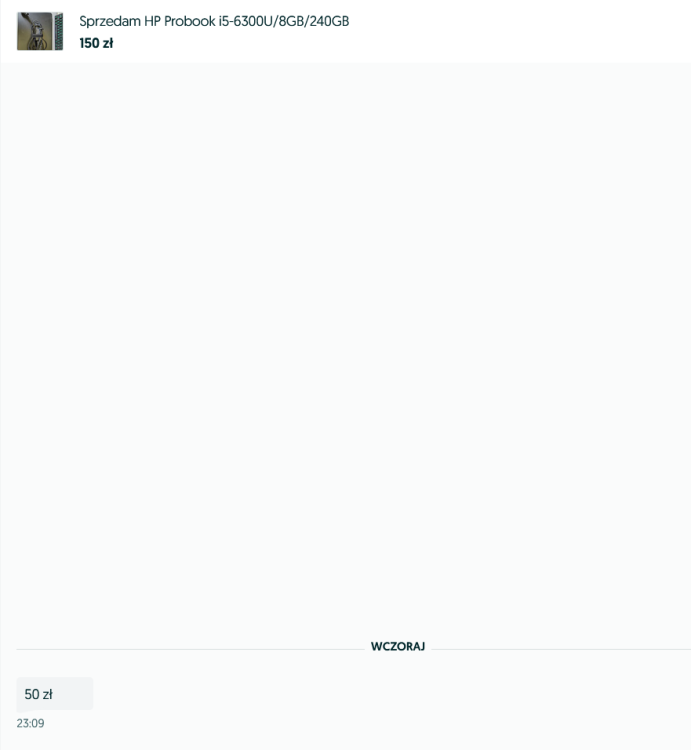Viewport: 691px width, 750px height.
Task: Open the Sprzedam HP Probook listing title
Action: coord(214,22)
